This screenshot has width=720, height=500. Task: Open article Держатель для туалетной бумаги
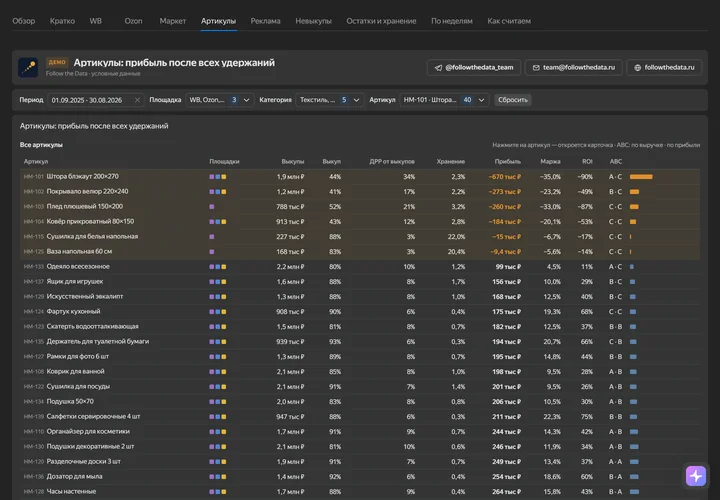click(x=98, y=342)
